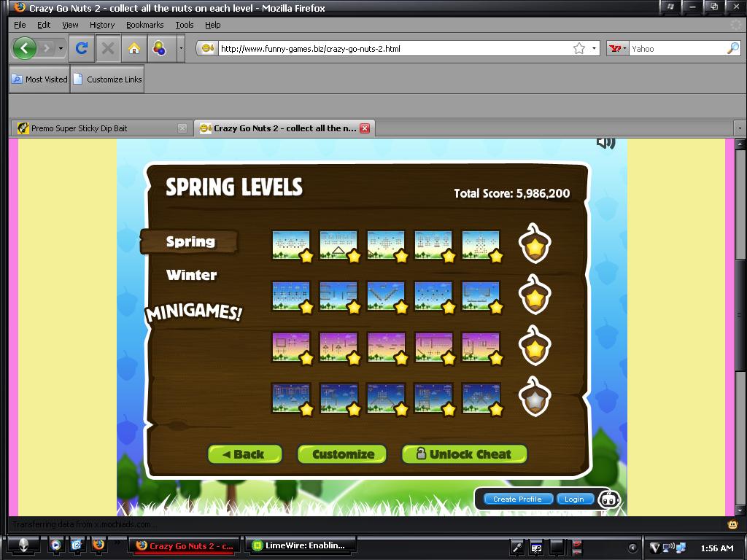Click the Mochi robot icon beside Login
This screenshot has width=747, height=560.
pos(609,499)
